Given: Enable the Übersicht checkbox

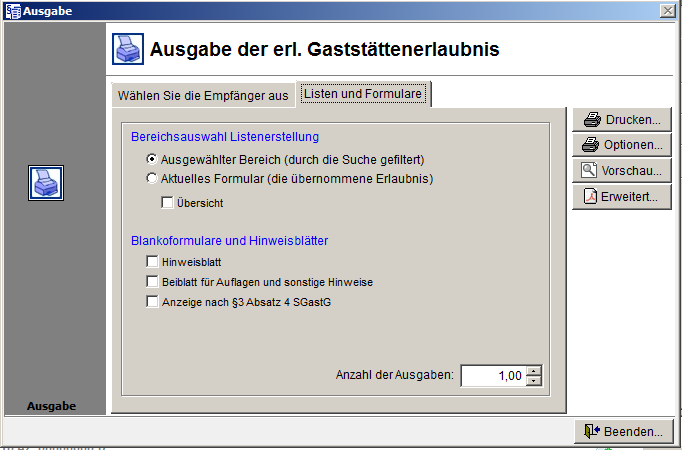Looking at the screenshot, I should 168,203.
